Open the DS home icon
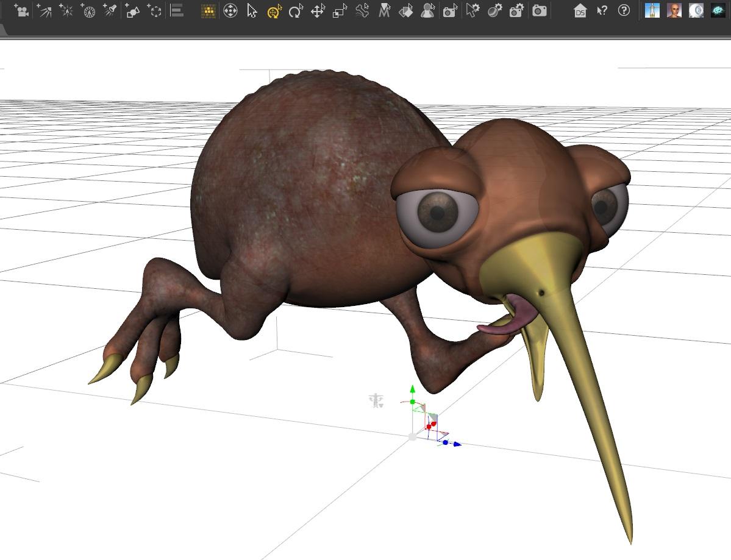 coord(580,10)
